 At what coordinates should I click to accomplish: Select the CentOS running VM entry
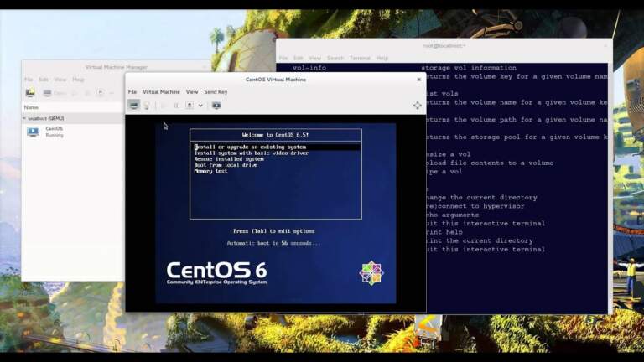click(54, 132)
